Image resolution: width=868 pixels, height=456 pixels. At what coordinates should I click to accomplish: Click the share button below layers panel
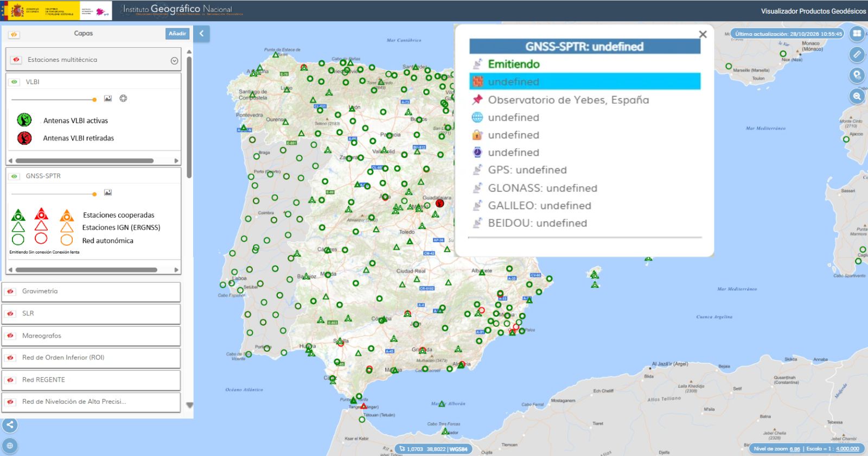[x=10, y=425]
